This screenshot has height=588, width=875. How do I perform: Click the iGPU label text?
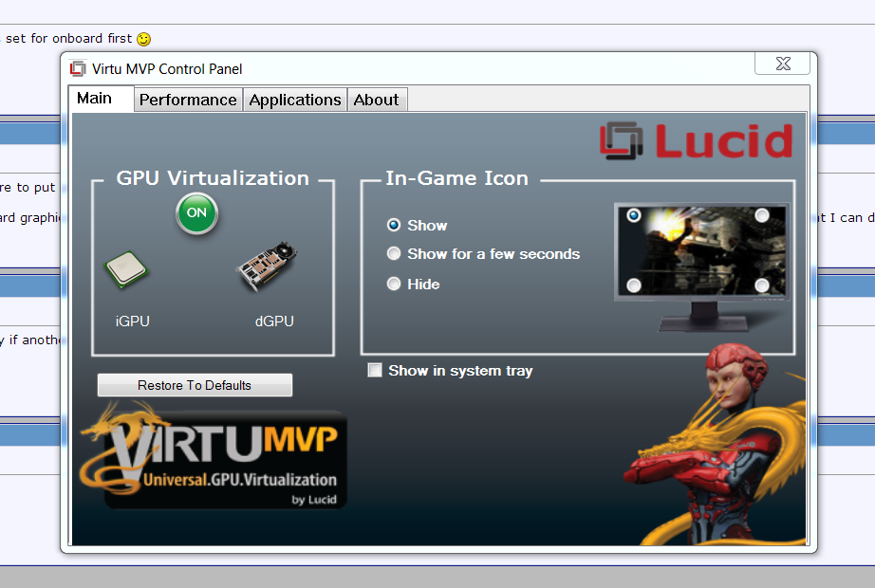click(x=132, y=322)
